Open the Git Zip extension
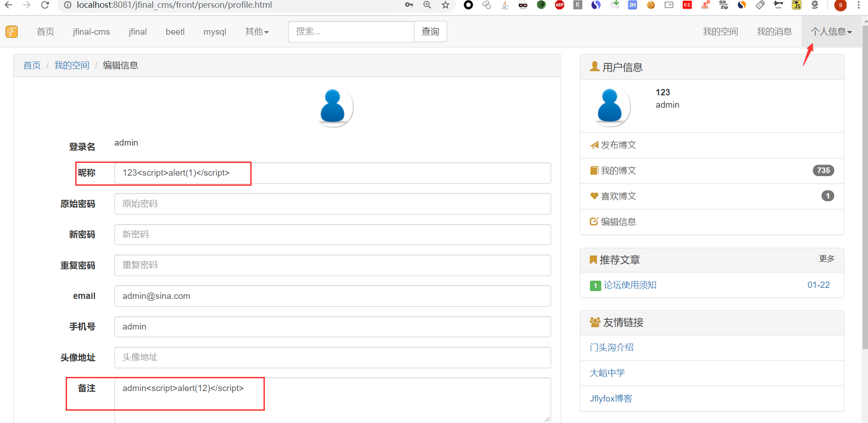 tap(723, 5)
